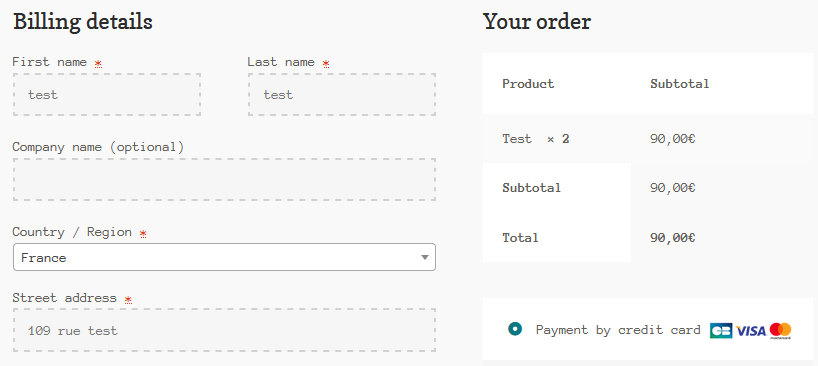Focus the Last name input field
The width and height of the screenshot is (818, 366).
[342, 94]
